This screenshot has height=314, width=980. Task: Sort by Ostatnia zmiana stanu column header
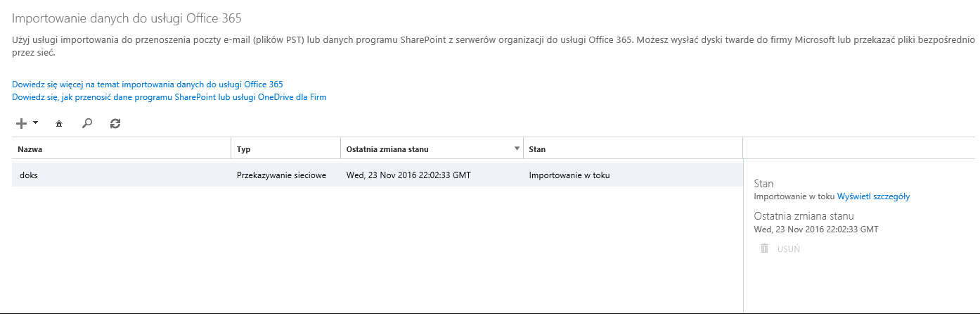[x=432, y=149]
